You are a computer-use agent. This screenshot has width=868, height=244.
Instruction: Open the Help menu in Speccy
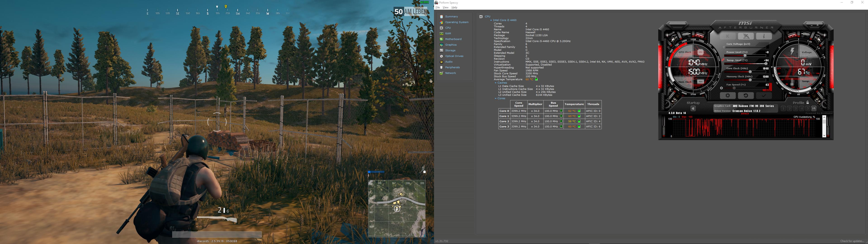454,7
